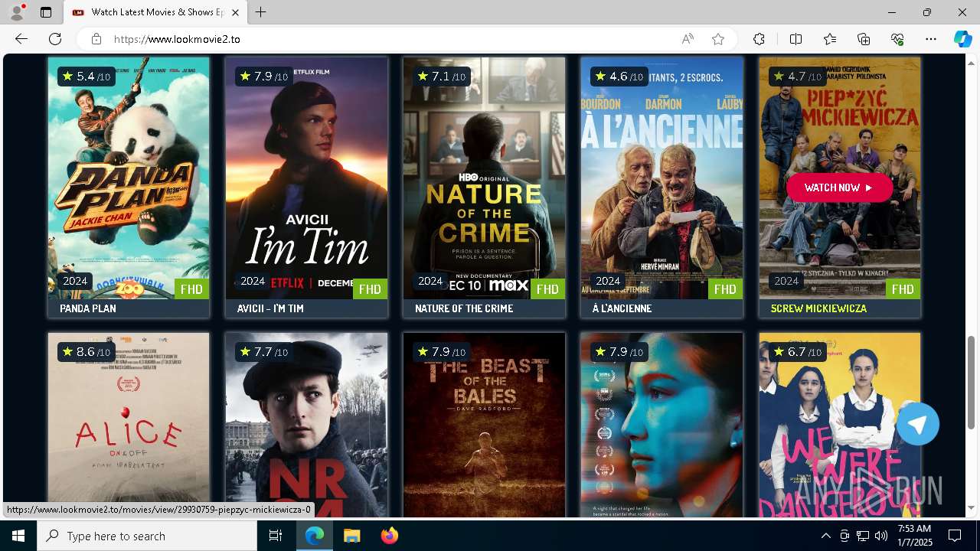Click the 7.9 rating on Avicii
Viewport: 980px width, 551px height.
point(264,77)
